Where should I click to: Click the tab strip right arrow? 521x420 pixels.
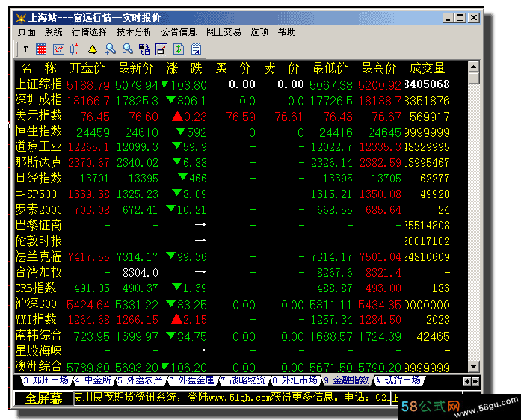[x=475, y=381]
